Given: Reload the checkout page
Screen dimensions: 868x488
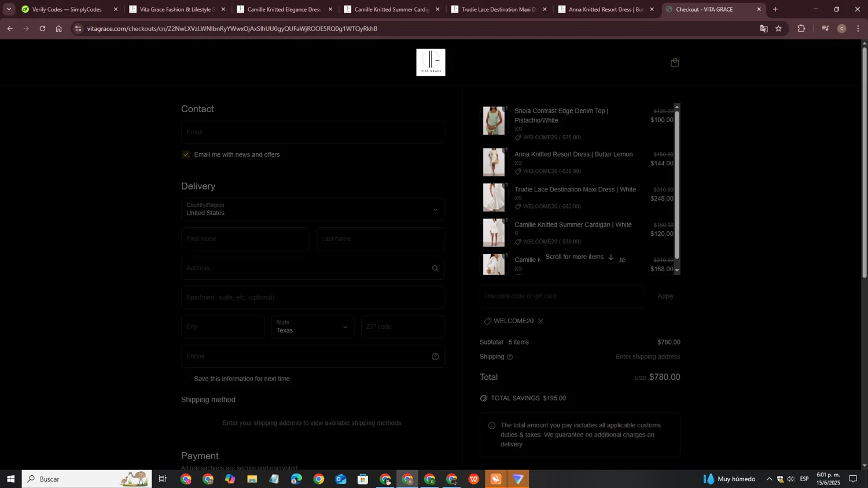Looking at the screenshot, I should pyautogui.click(x=42, y=28).
